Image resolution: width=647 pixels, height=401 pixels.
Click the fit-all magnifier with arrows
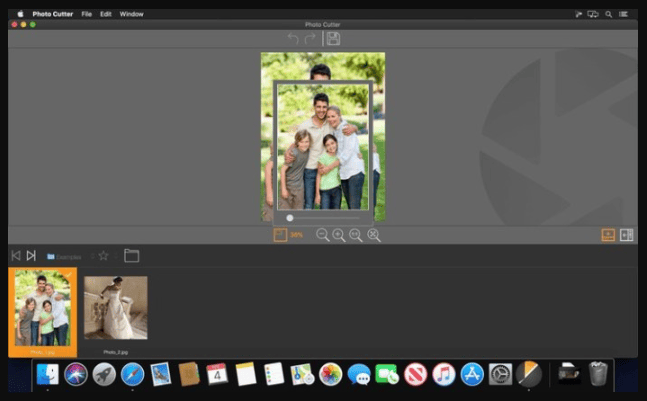374,235
